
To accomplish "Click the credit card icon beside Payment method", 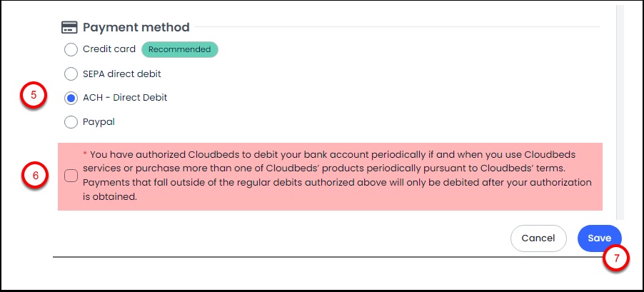I will (x=69, y=28).
